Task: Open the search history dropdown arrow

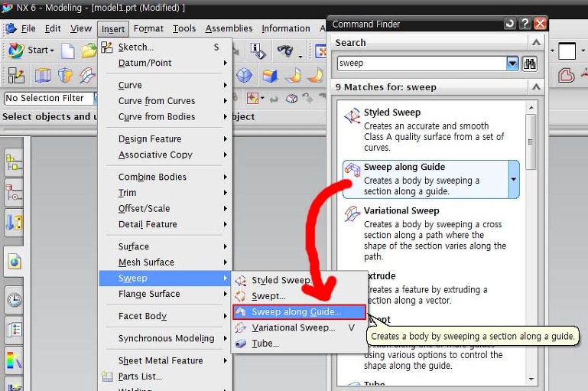Action: pos(512,64)
